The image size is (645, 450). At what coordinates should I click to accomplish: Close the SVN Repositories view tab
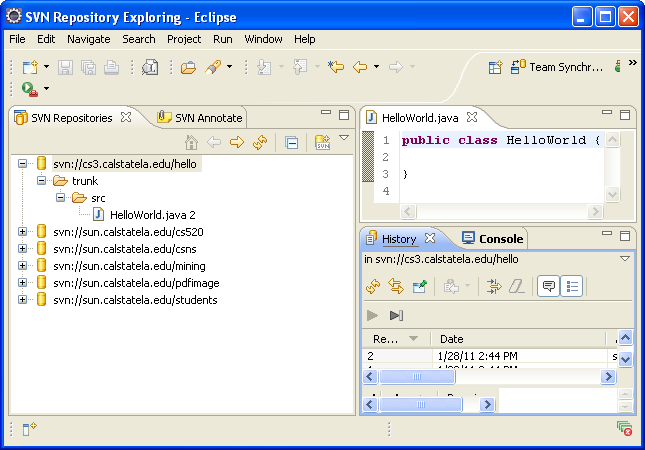pyautogui.click(x=126, y=118)
